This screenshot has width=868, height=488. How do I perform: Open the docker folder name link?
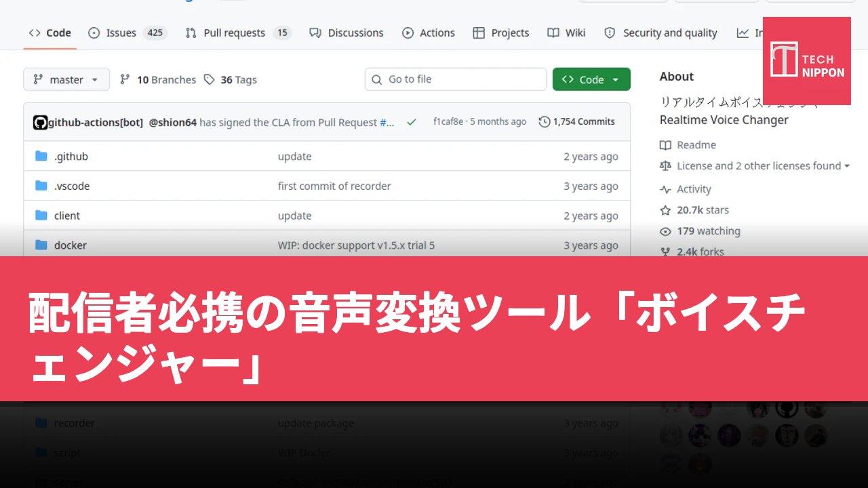pyautogui.click(x=71, y=245)
